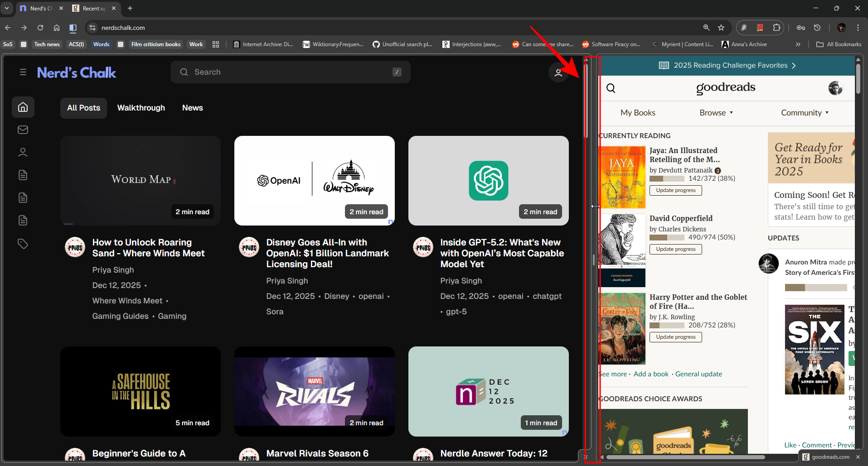Focus the Nerd's Chalk Search field
The width and height of the screenshot is (868, 466).
click(291, 72)
